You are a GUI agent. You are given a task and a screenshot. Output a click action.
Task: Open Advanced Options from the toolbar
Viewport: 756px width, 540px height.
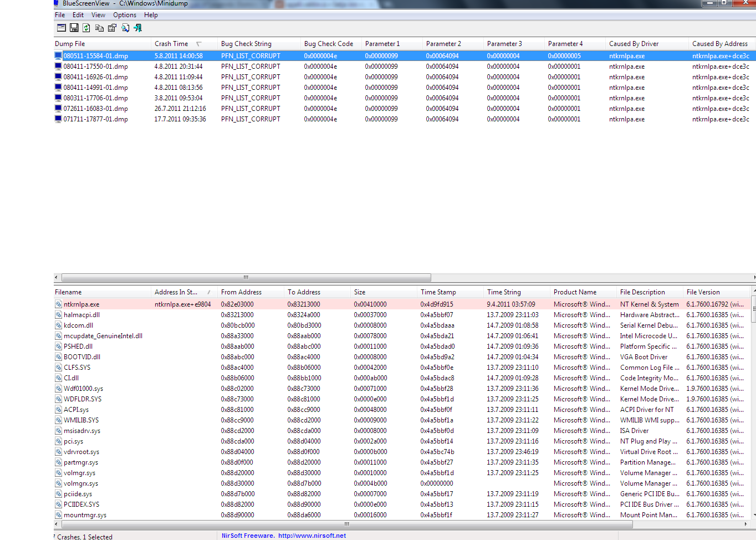pos(62,28)
